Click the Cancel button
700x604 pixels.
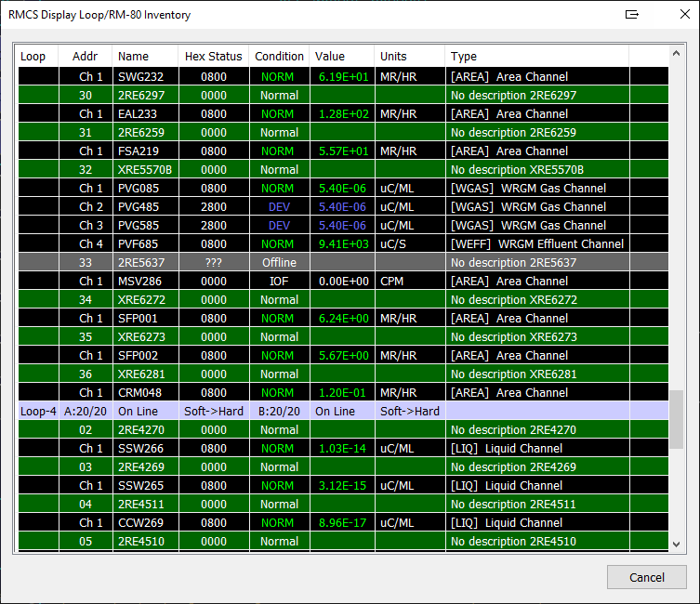[646, 577]
